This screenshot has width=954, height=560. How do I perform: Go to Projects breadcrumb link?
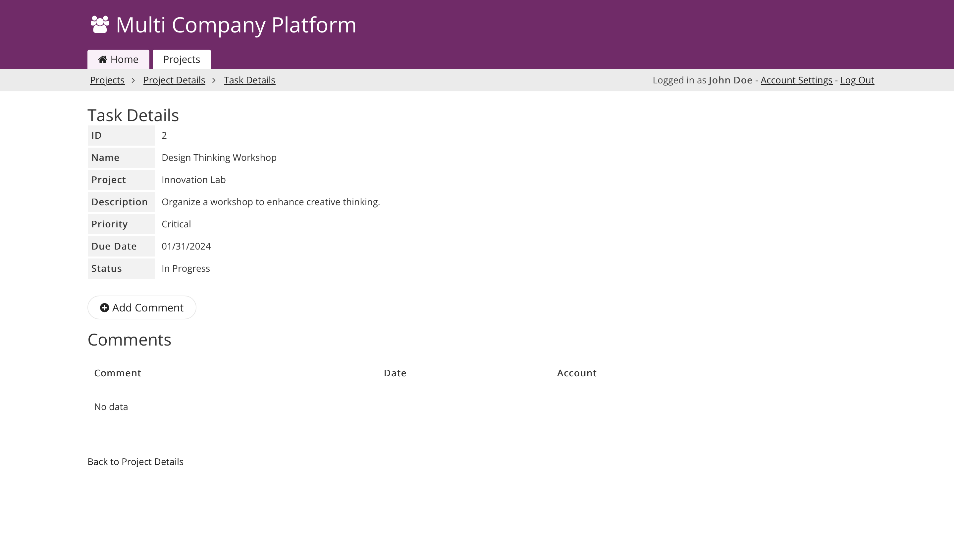pyautogui.click(x=107, y=80)
